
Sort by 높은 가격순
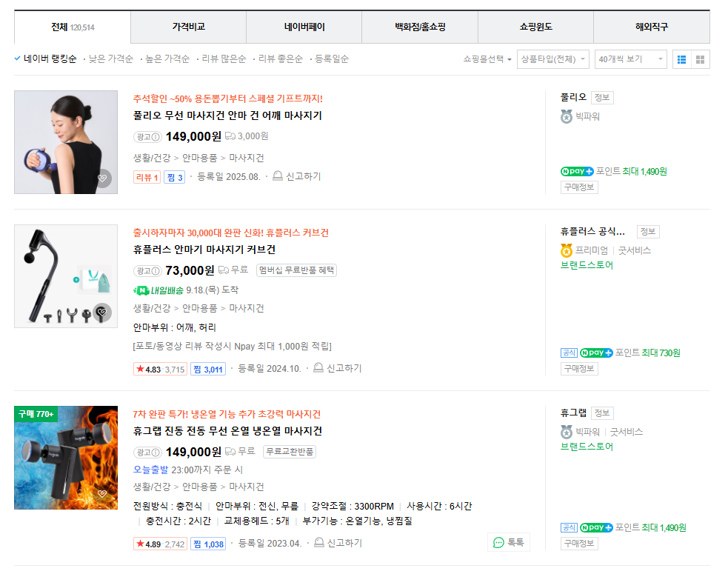coord(167,59)
